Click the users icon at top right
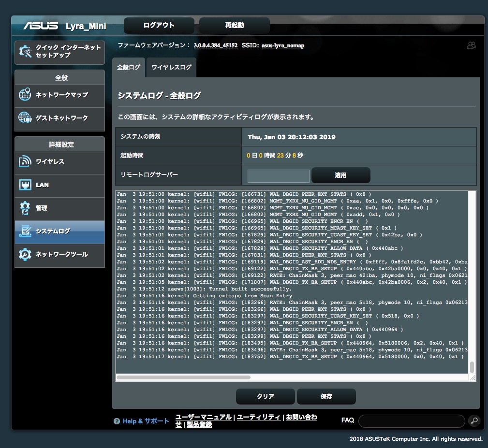Screen dimensions: 488x448 [471, 45]
